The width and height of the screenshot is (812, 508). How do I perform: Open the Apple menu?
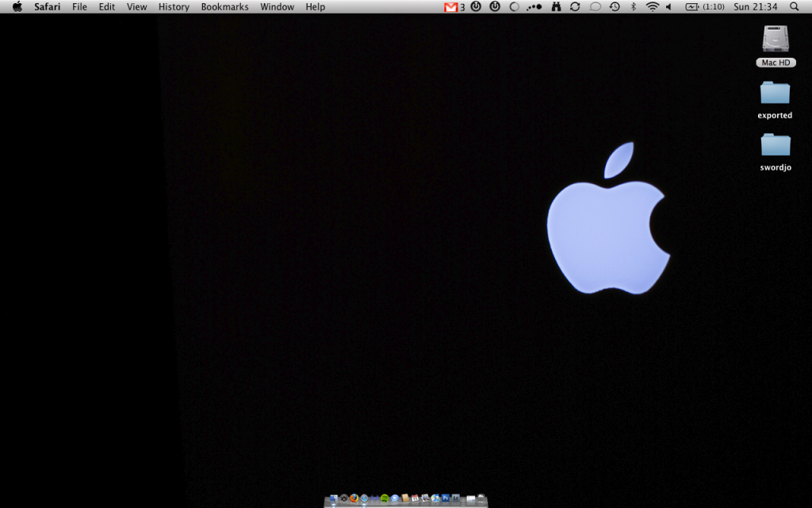[17, 6]
